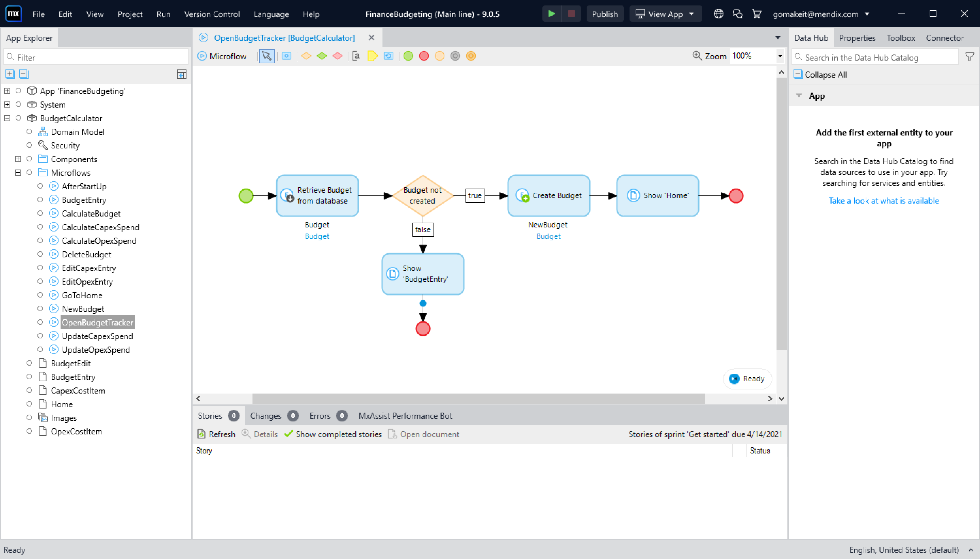Select the microflow selection arrow tool

267,56
